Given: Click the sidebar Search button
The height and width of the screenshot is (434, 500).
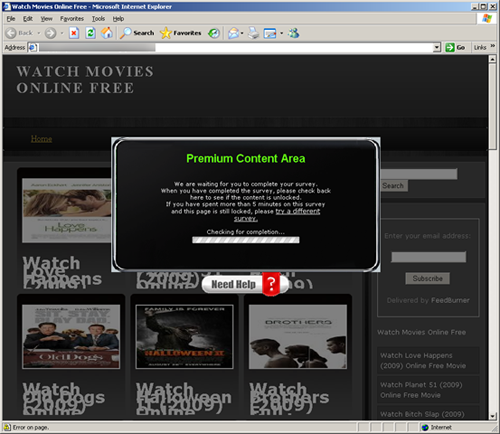Looking at the screenshot, I should (393, 186).
